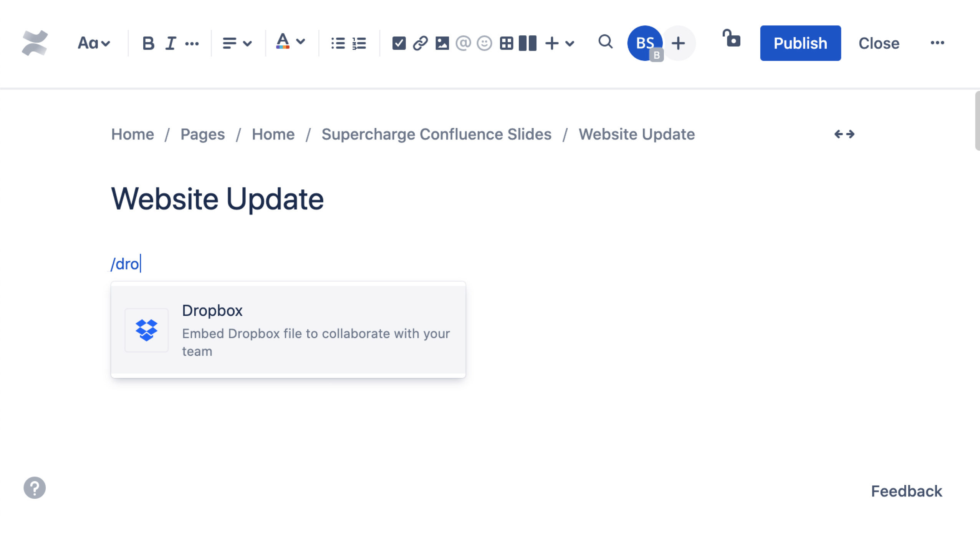The image size is (980, 548).
Task: Click the Italic formatting icon
Action: [x=170, y=43]
